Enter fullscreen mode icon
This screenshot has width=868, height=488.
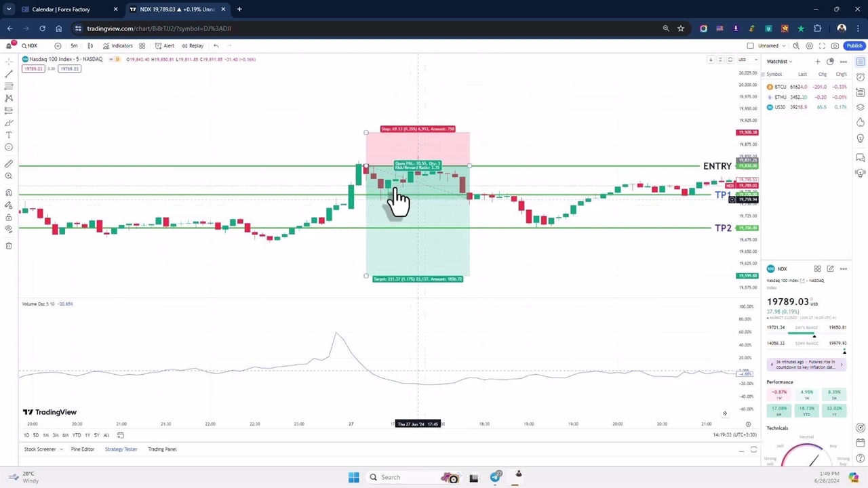[822, 46]
